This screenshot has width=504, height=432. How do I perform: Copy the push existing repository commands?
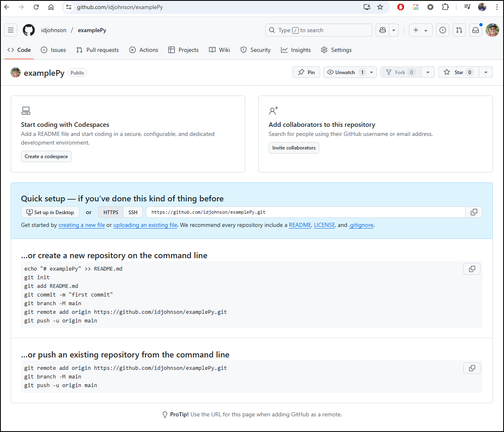[x=472, y=368]
